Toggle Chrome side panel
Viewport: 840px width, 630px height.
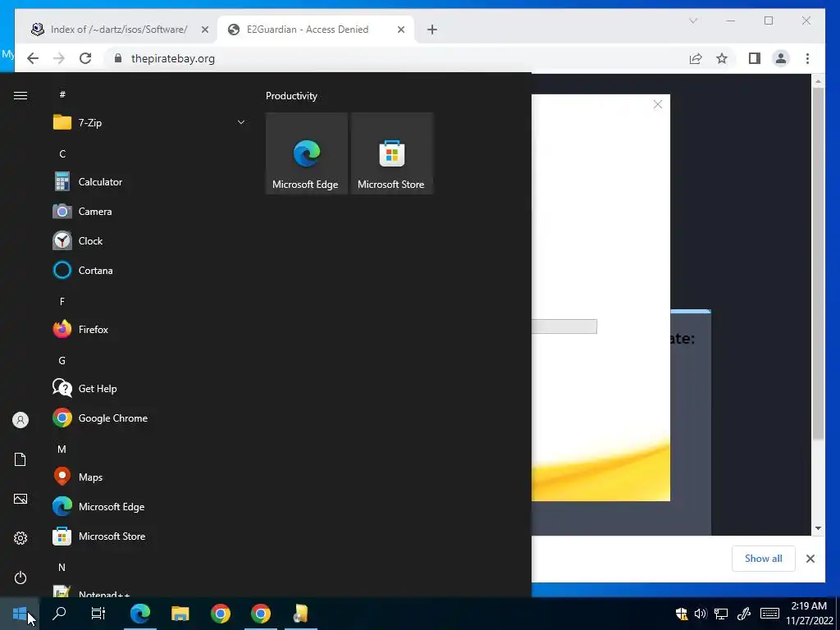755,58
